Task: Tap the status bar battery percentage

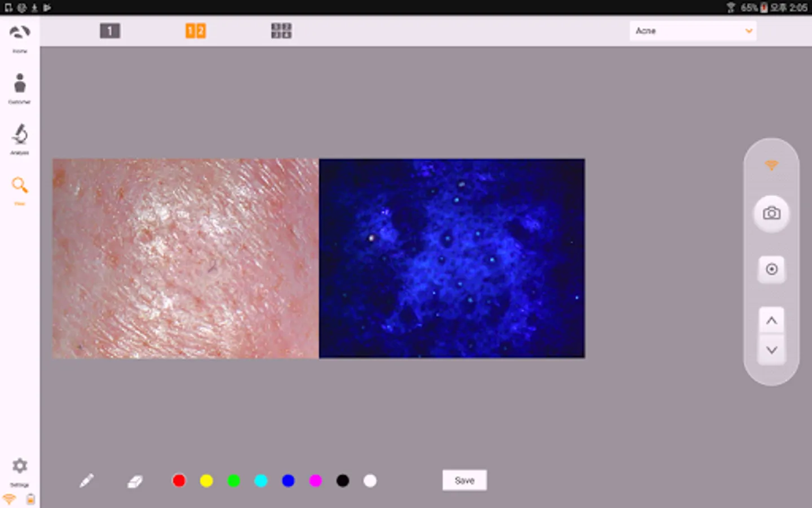Action: pyautogui.click(x=749, y=7)
